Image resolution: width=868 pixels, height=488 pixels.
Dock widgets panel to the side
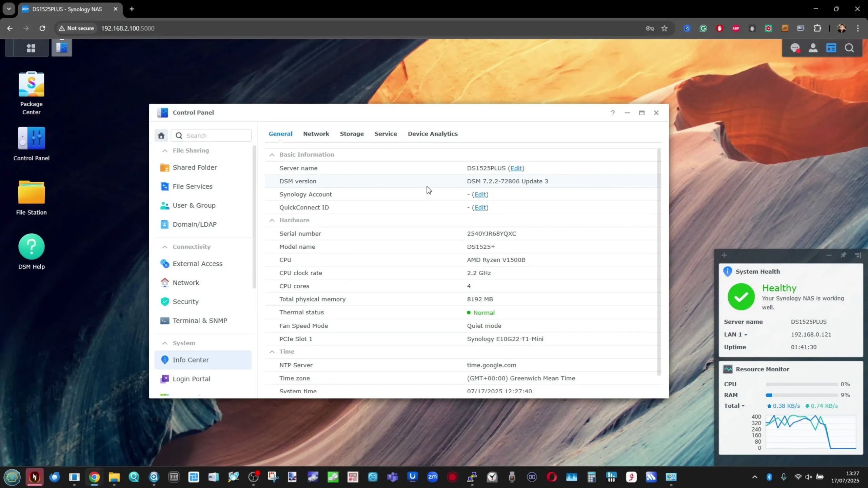(x=858, y=255)
